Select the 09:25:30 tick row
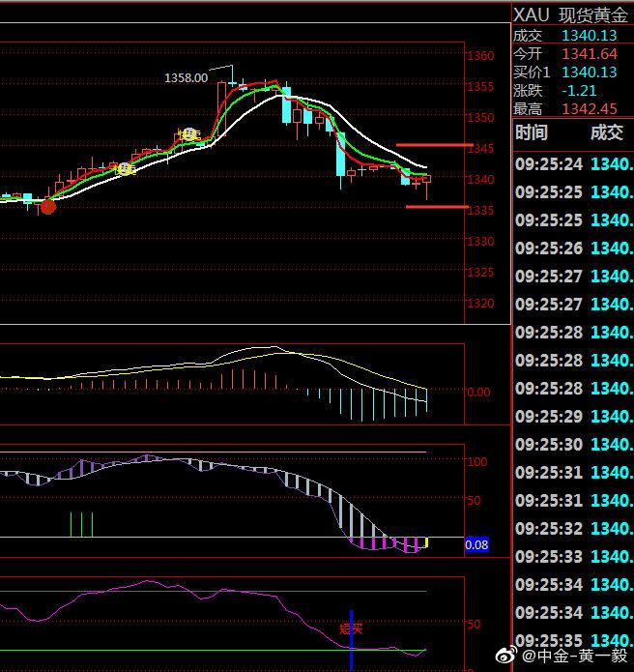The height and width of the screenshot is (672, 634). click(572, 445)
